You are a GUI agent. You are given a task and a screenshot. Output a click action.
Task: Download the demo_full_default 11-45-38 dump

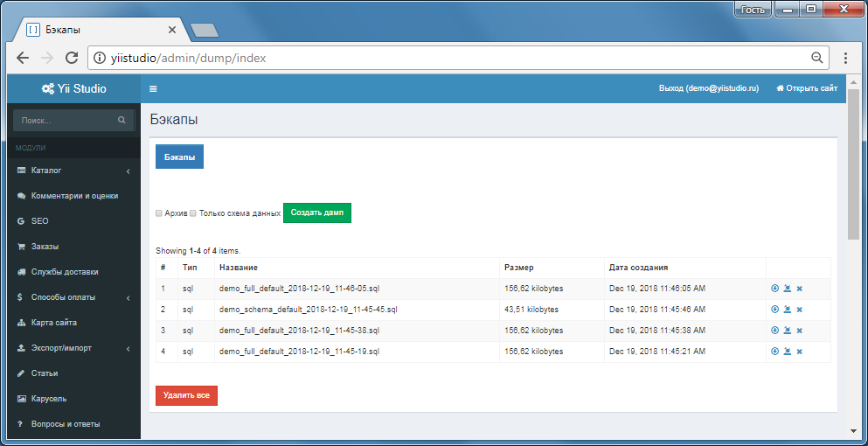click(775, 331)
